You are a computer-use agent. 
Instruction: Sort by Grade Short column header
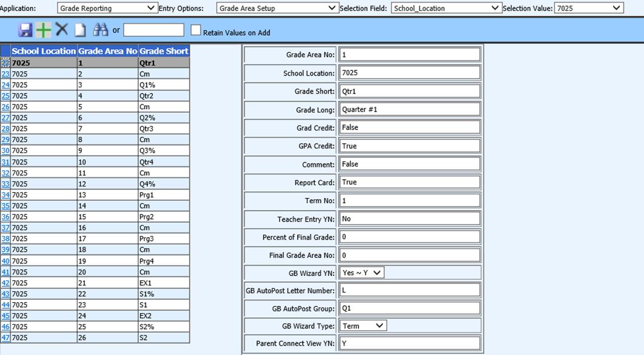[x=164, y=51]
